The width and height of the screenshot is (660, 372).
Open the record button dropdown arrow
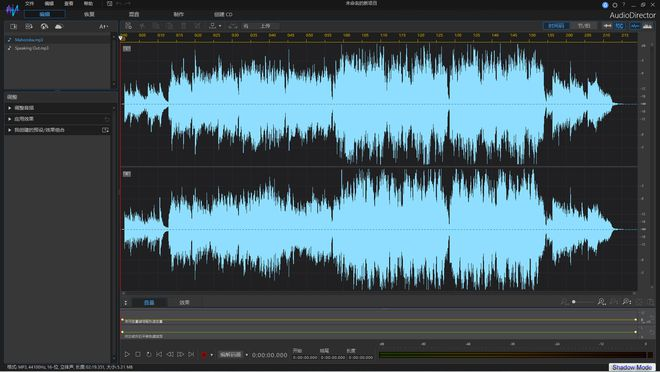coord(212,355)
